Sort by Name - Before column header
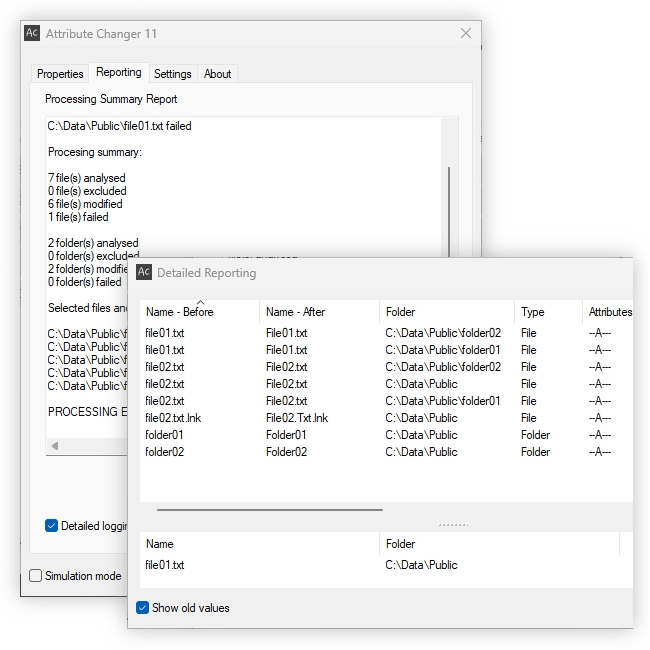The width and height of the screenshot is (650, 650). click(x=180, y=312)
